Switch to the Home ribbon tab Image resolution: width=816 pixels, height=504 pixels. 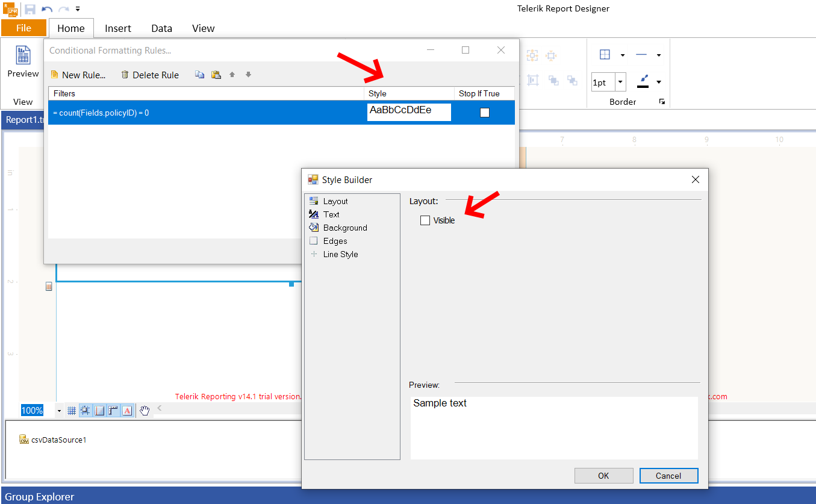71,28
